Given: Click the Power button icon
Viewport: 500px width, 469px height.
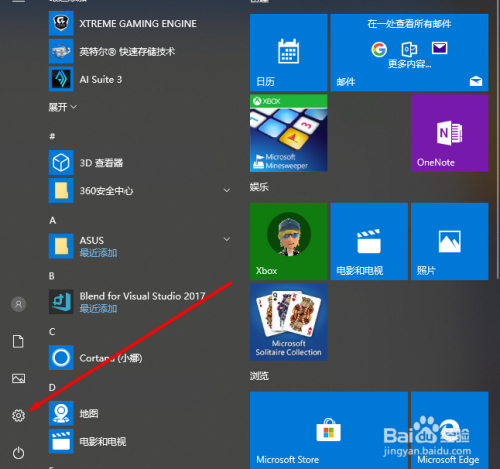Looking at the screenshot, I should coord(18,453).
